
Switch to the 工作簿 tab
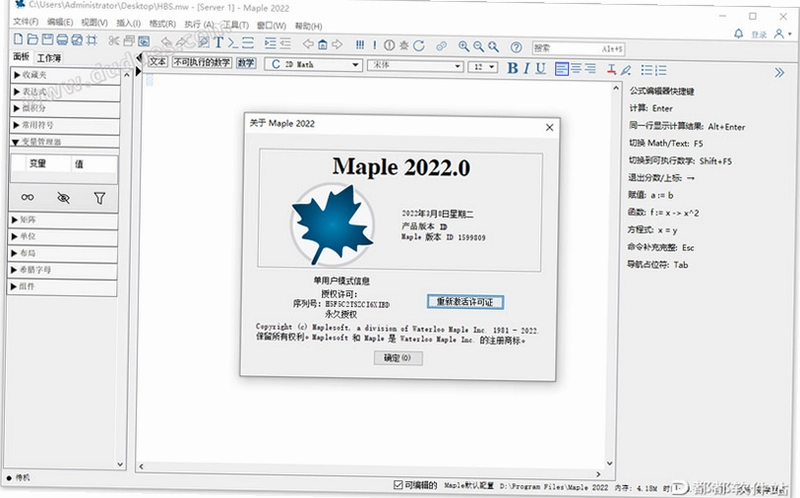[x=49, y=58]
